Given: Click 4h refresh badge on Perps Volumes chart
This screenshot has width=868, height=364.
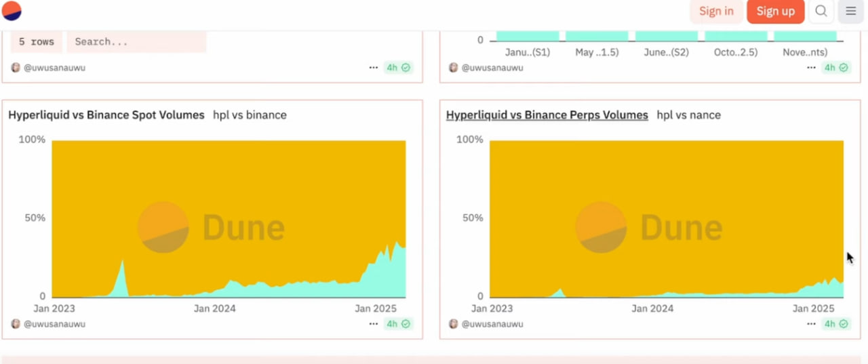Looking at the screenshot, I should (836, 324).
